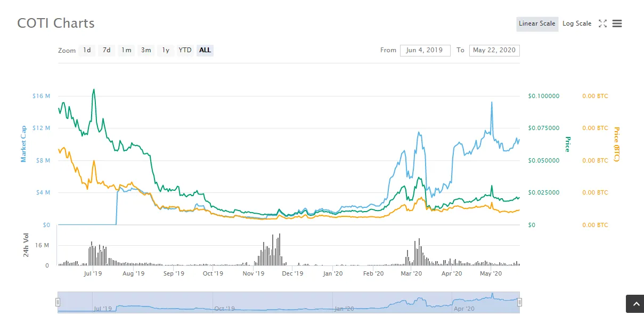
Task: Click the Market Cap axis label
Action: coord(23,144)
